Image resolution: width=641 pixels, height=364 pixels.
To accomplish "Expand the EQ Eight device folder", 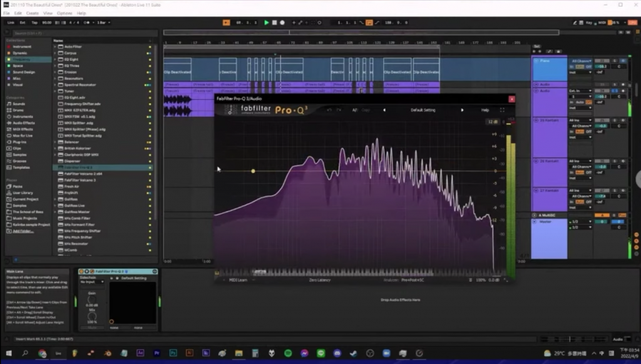I will coord(55,59).
